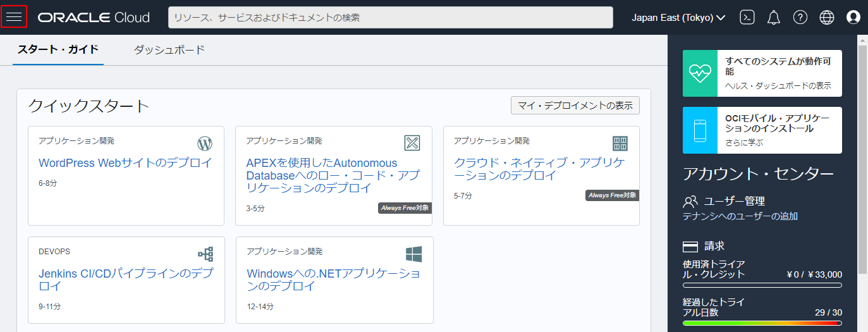The height and width of the screenshot is (332, 868).
Task: Click the trial credit usage progress bar
Action: pos(762,285)
